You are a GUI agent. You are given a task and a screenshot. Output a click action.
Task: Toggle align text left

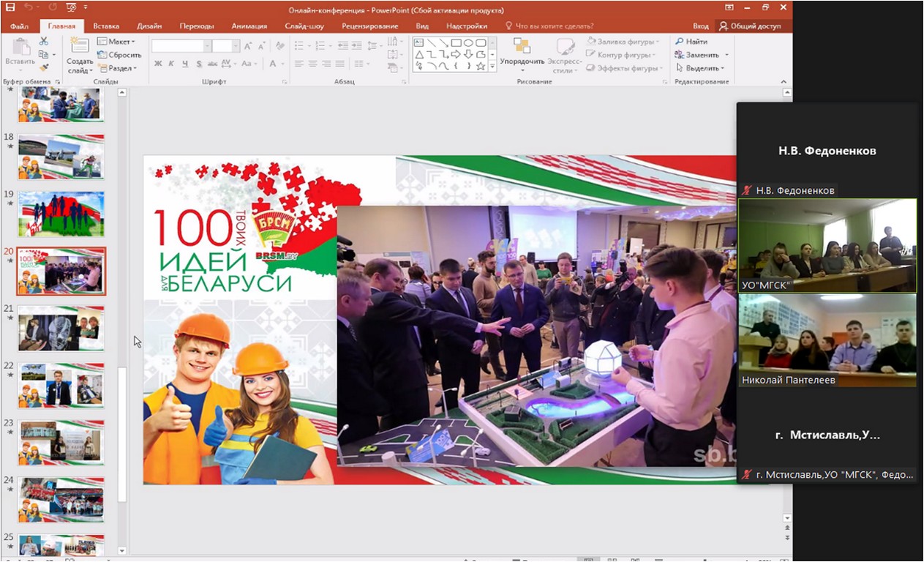tap(299, 64)
